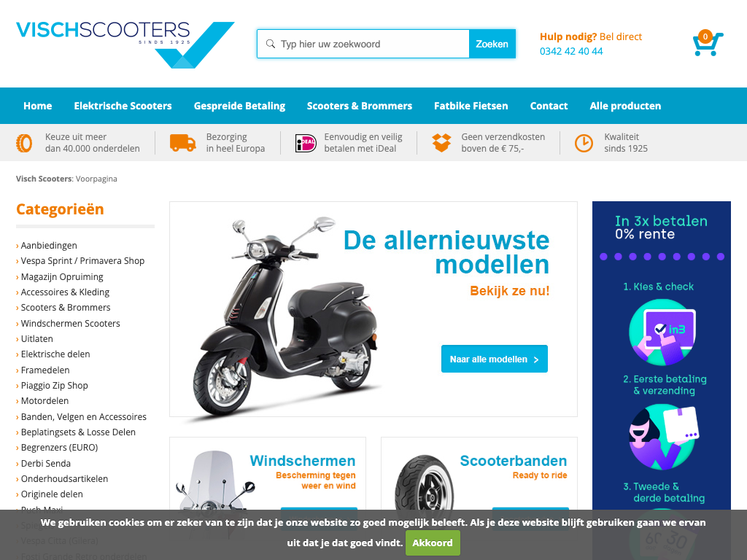Click the phone number 0342 42 40 44
747x560 pixels.
[571, 51]
